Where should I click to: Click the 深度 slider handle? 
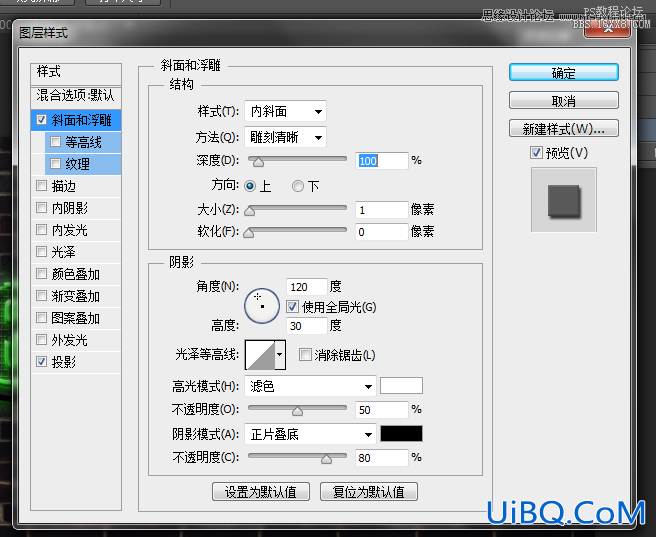pos(258,162)
